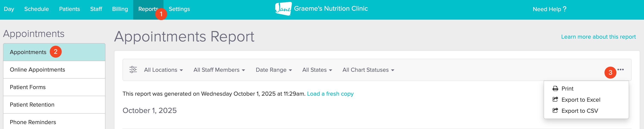Open Online Appointments report
This screenshot has width=644, height=129.
pyautogui.click(x=37, y=69)
